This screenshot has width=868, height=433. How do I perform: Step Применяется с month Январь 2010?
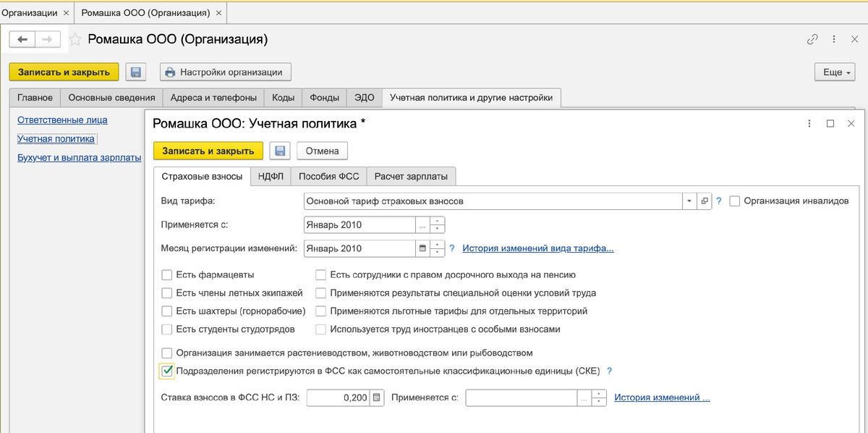click(x=437, y=224)
